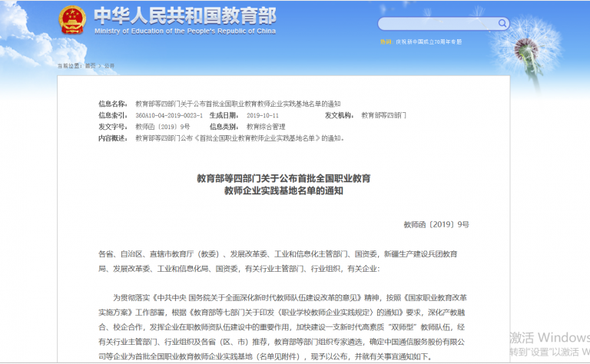This screenshot has width=590, height=364.
Task: Click the 内容概述 summary text
Action: 240,138
